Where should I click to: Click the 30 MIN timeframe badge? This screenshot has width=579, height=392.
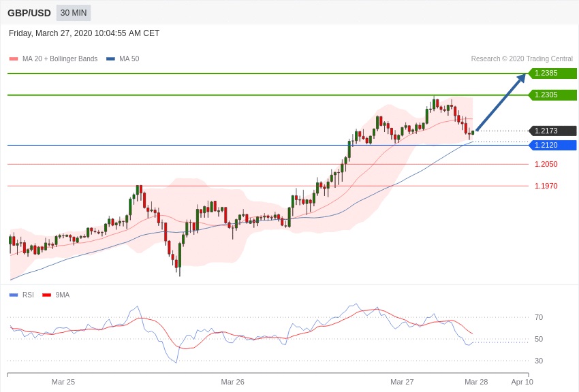pyautogui.click(x=73, y=13)
